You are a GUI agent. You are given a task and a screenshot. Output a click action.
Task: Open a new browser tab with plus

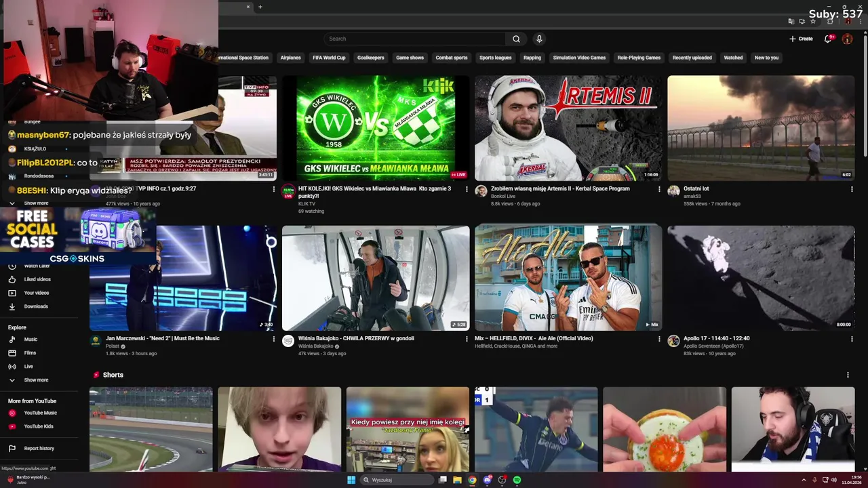click(x=260, y=7)
